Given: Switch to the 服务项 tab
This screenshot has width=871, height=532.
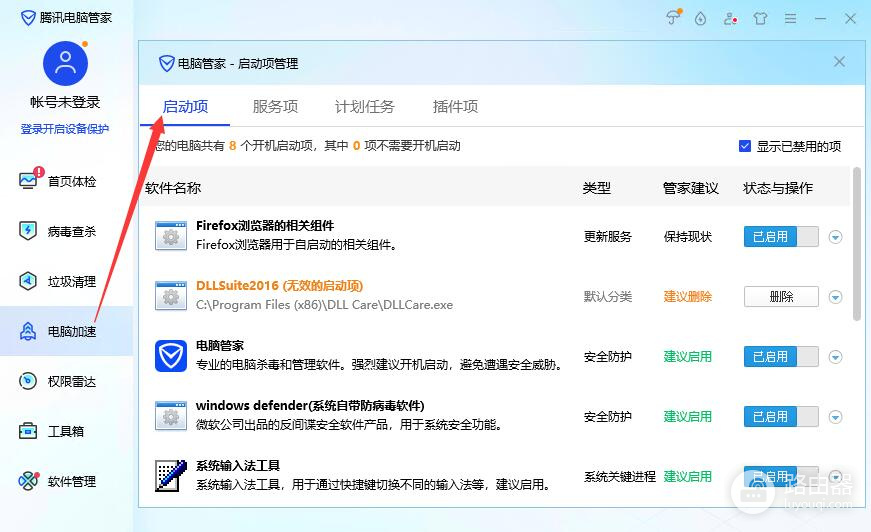Looking at the screenshot, I should point(275,106).
